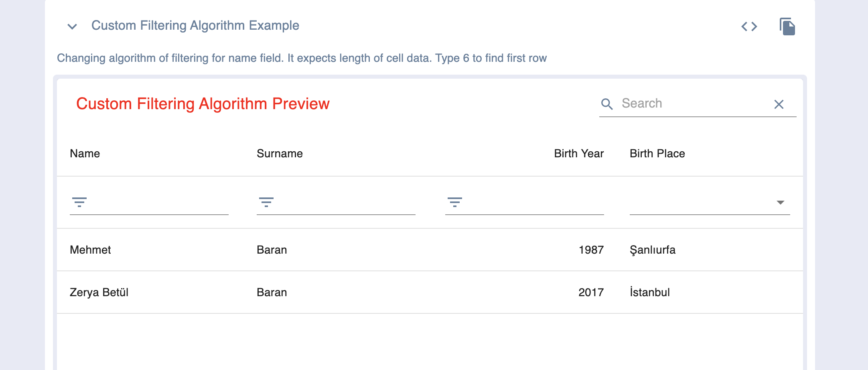The width and height of the screenshot is (868, 370).
Task: Open the filter icon under the Birth Year column
Action: [x=454, y=202]
